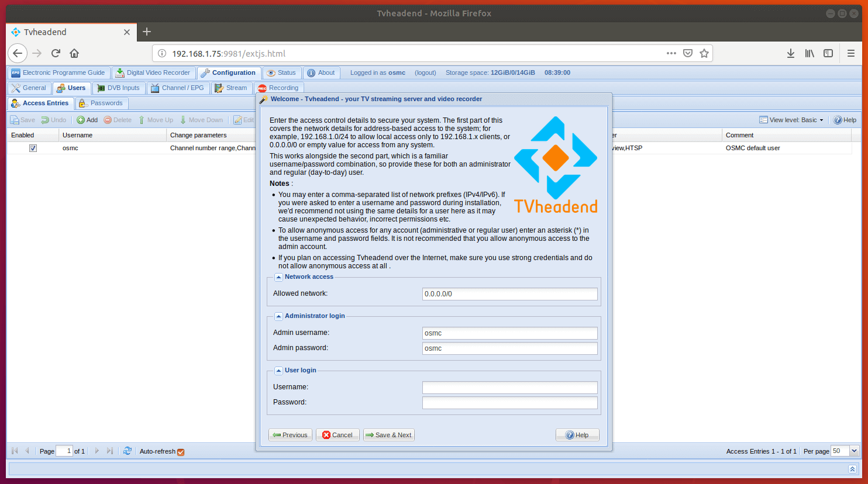Toggle the Auto-refresh checkbox
The image size is (868, 484).
tap(181, 452)
